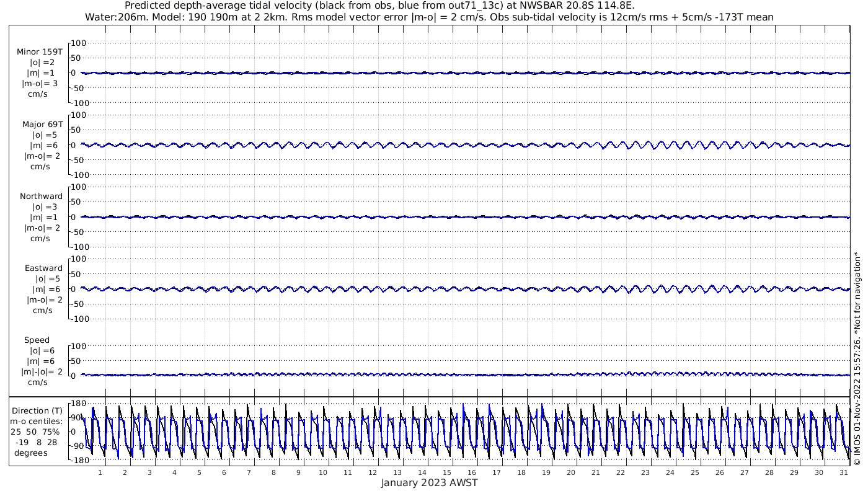The width and height of the screenshot is (868, 496).
Task: Click the "January 2023 AWST" axis title
Action: (429, 483)
